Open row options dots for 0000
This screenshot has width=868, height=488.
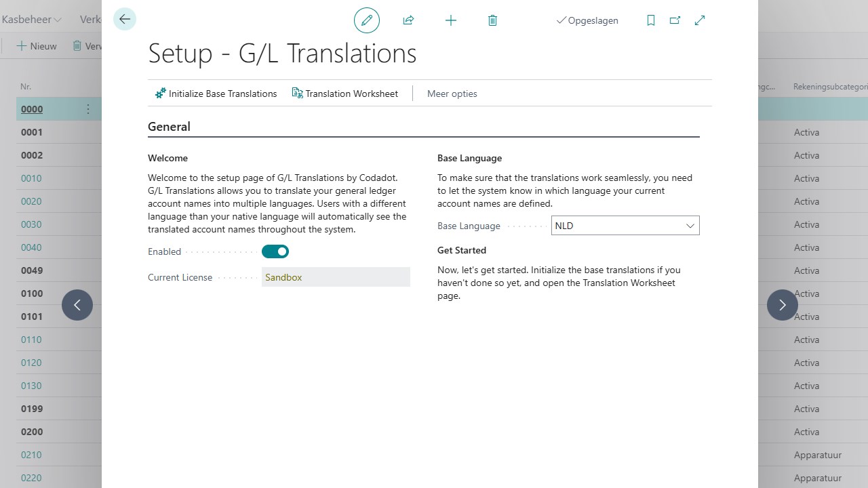(88, 109)
